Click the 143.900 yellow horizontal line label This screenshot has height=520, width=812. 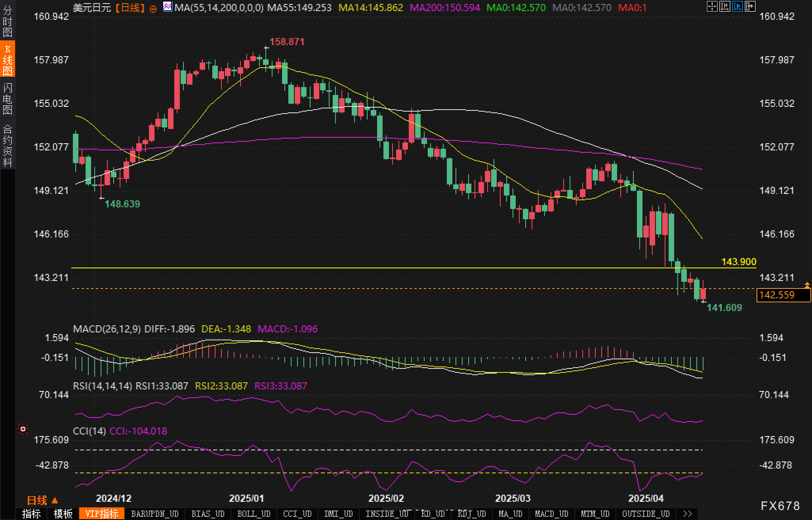click(x=738, y=262)
